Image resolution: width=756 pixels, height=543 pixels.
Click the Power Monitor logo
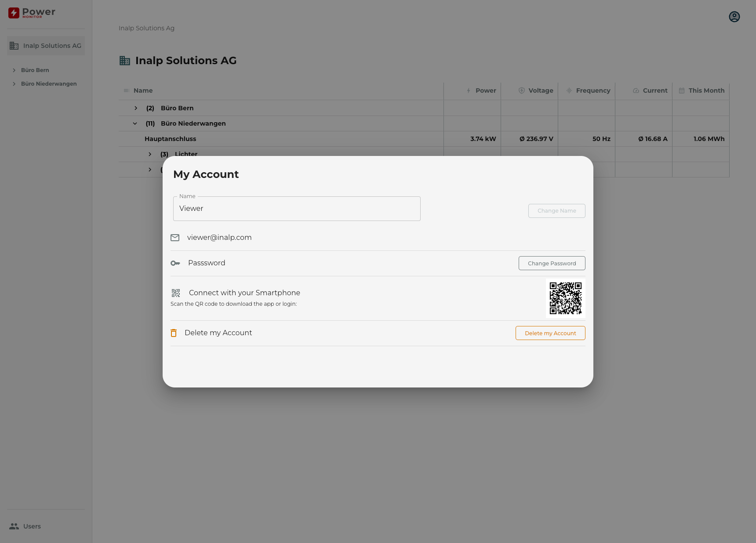32,13
